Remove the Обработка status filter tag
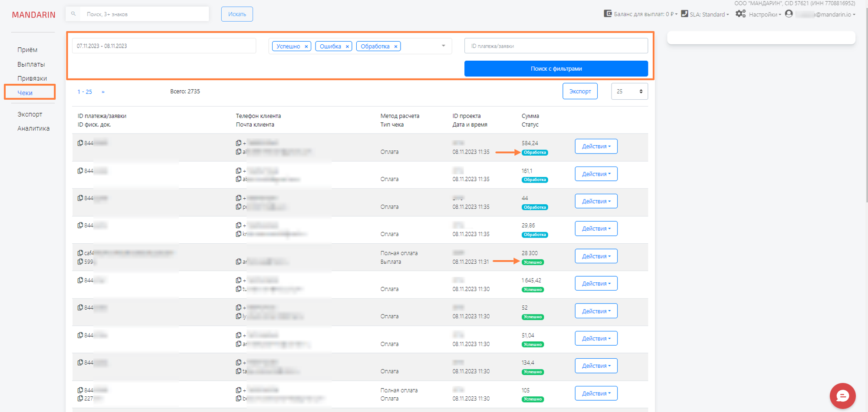The width and height of the screenshot is (868, 412). pyautogui.click(x=396, y=46)
